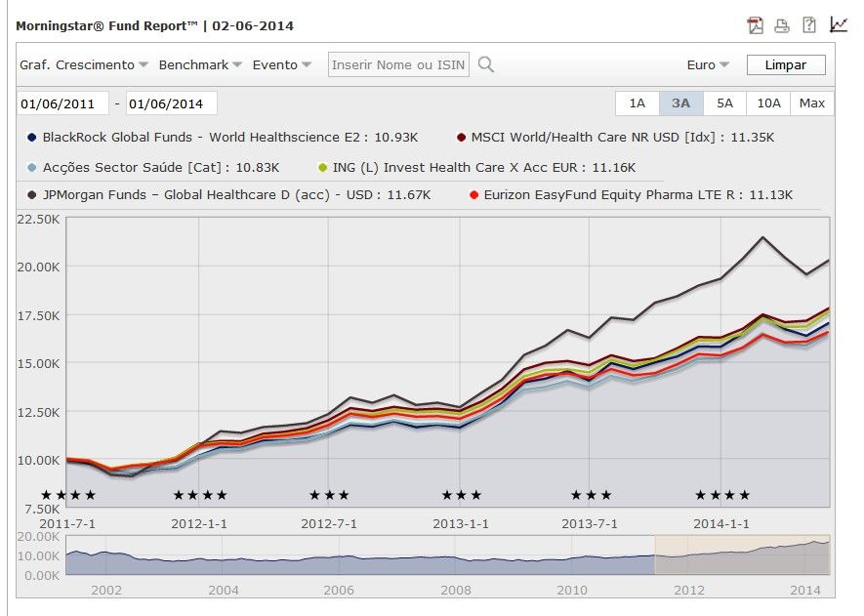
Task: Click the star rating near 2012-1-1
Action: tap(200, 495)
